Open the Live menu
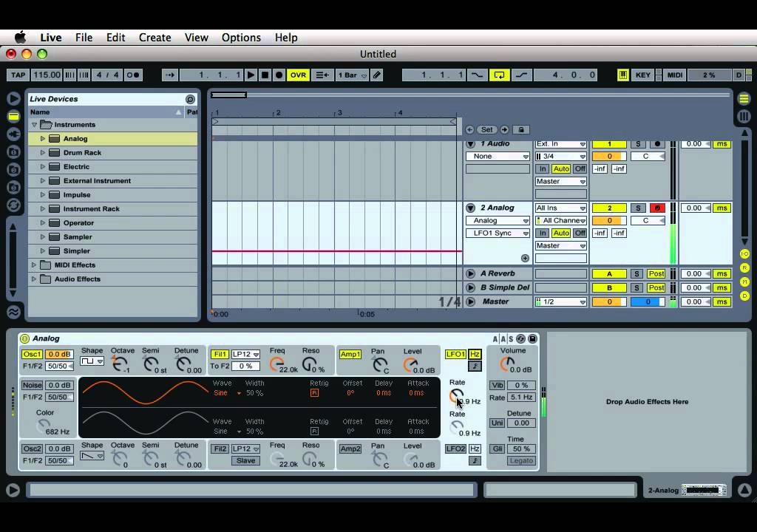This screenshot has height=532, width=757. 51,38
